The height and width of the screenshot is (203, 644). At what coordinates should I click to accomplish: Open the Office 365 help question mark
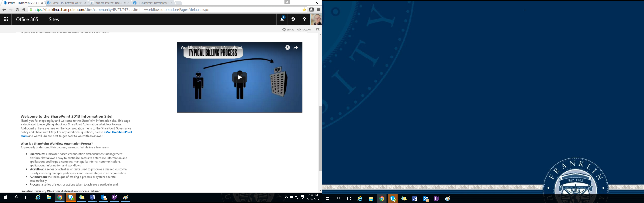coord(304,19)
